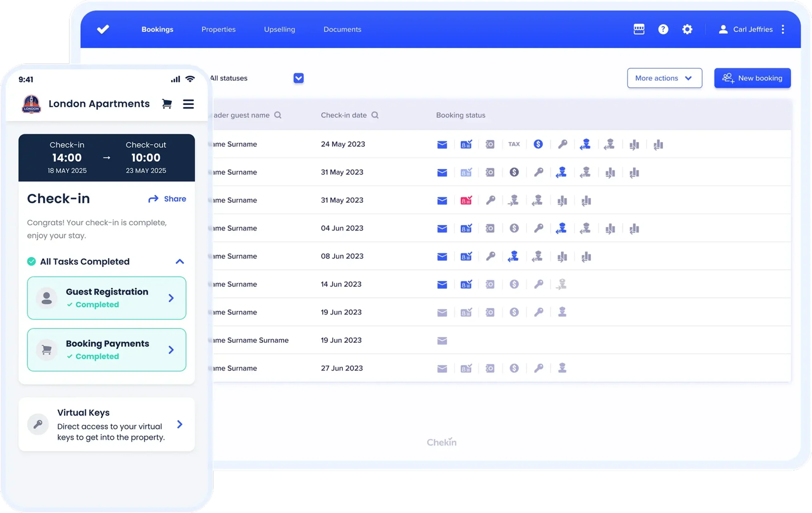The image size is (812, 513).
Task: Collapse the All Tasks Completed section
Action: pos(180,262)
